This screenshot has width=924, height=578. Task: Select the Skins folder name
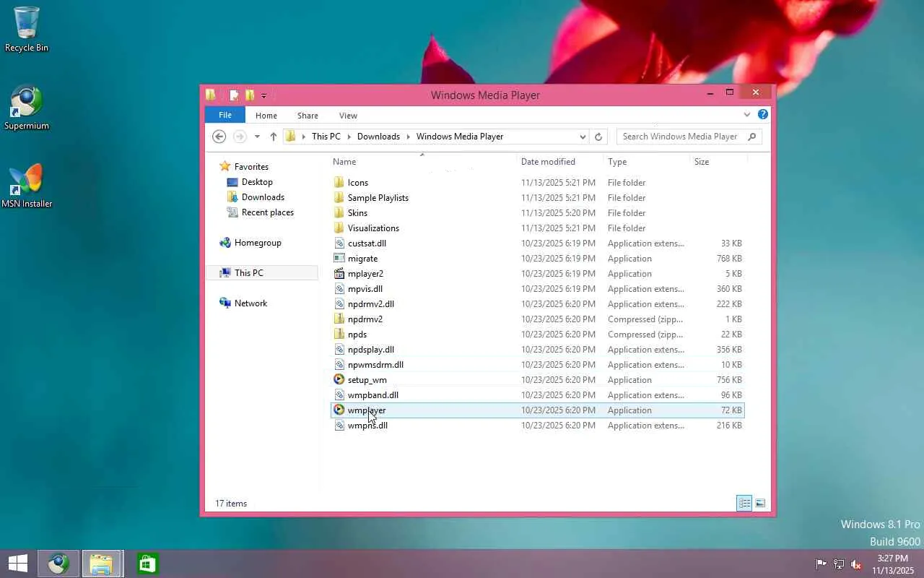[357, 213]
